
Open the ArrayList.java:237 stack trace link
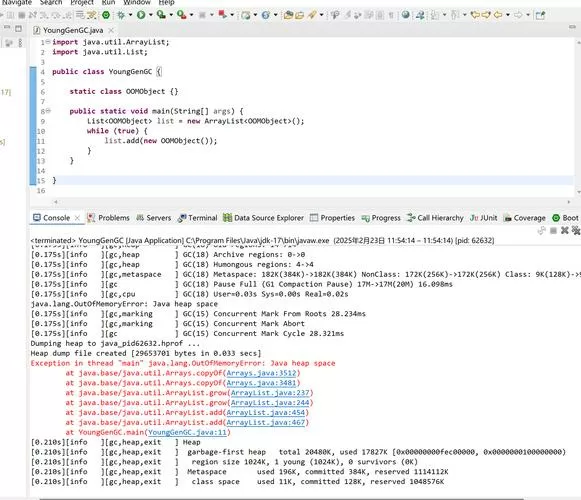(x=270, y=393)
